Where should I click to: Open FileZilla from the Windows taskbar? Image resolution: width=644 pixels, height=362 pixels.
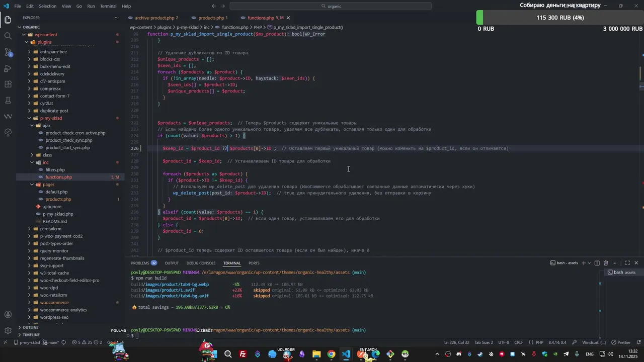click(x=243, y=354)
